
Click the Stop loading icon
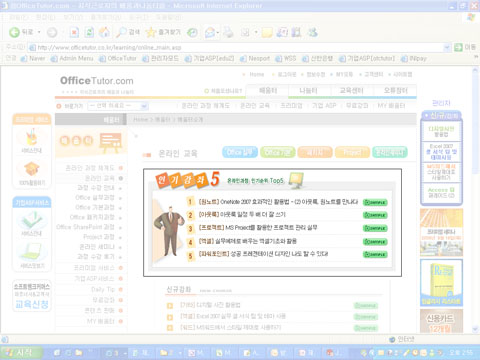click(x=74, y=32)
